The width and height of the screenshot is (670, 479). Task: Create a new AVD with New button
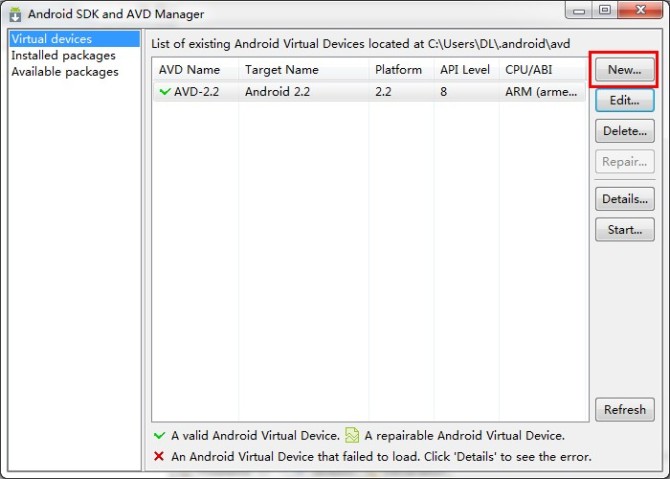(624, 70)
